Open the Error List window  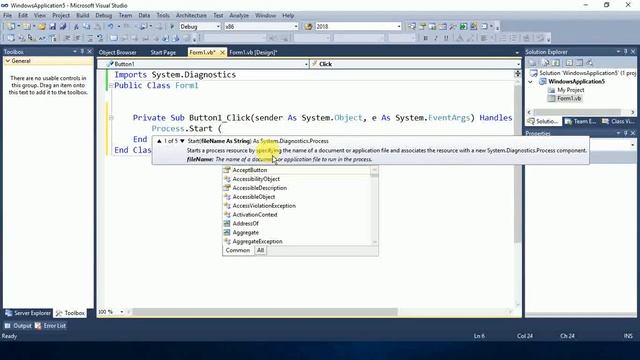tap(51, 326)
